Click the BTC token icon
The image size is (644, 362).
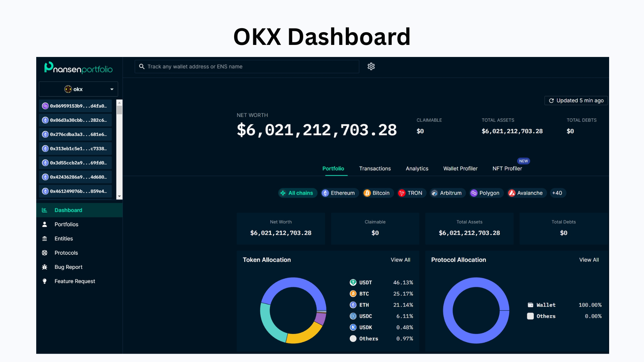click(x=353, y=294)
